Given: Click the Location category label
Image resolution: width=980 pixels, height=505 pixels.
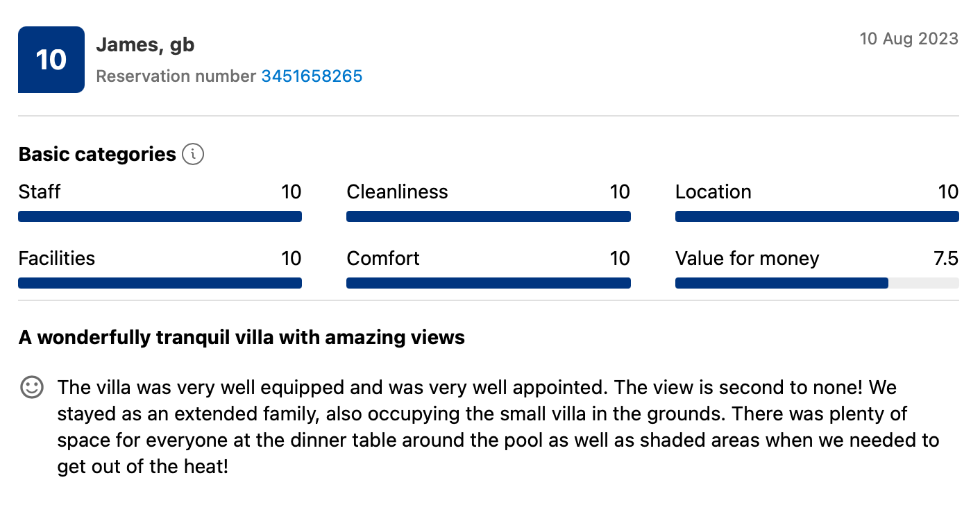Looking at the screenshot, I should click(x=713, y=192).
